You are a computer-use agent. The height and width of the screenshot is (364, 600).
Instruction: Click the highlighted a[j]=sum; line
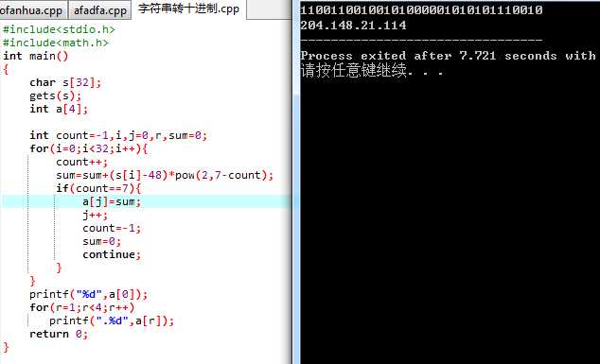112,201
